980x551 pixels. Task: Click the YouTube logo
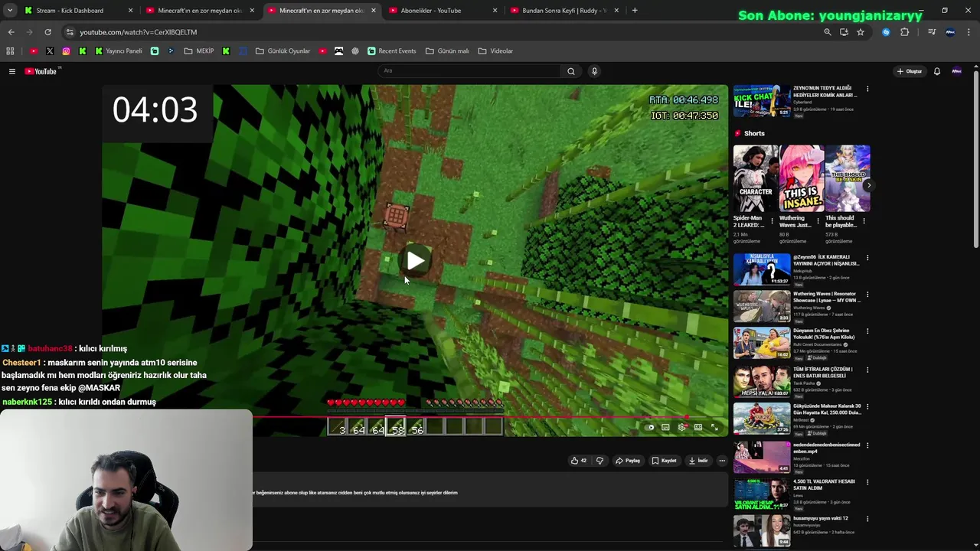pos(41,71)
